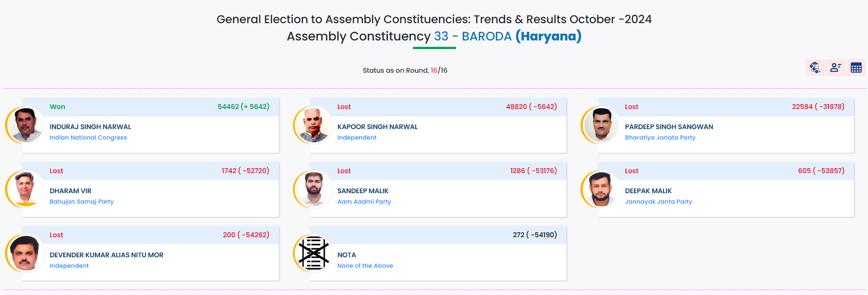Click Kapoor Singh Narwal's photo

tap(313, 125)
